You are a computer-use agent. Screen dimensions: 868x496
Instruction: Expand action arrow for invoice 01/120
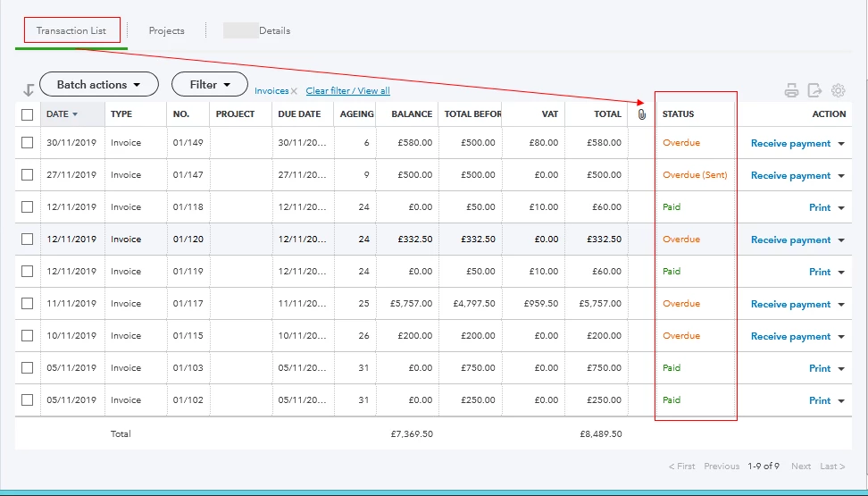(841, 240)
